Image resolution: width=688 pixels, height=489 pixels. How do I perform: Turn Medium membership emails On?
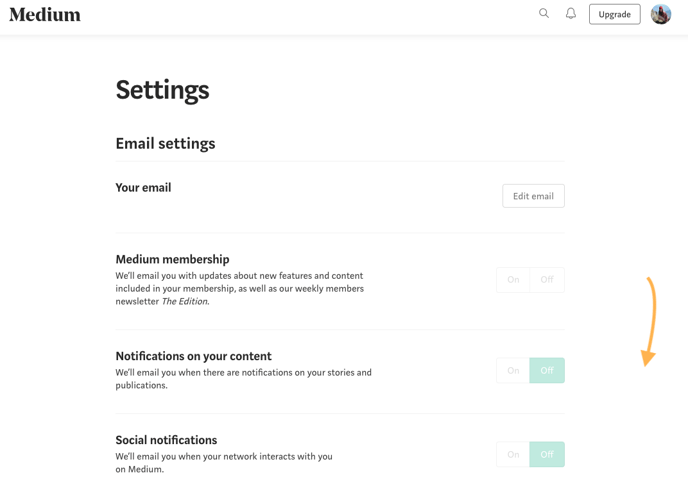[x=513, y=280]
